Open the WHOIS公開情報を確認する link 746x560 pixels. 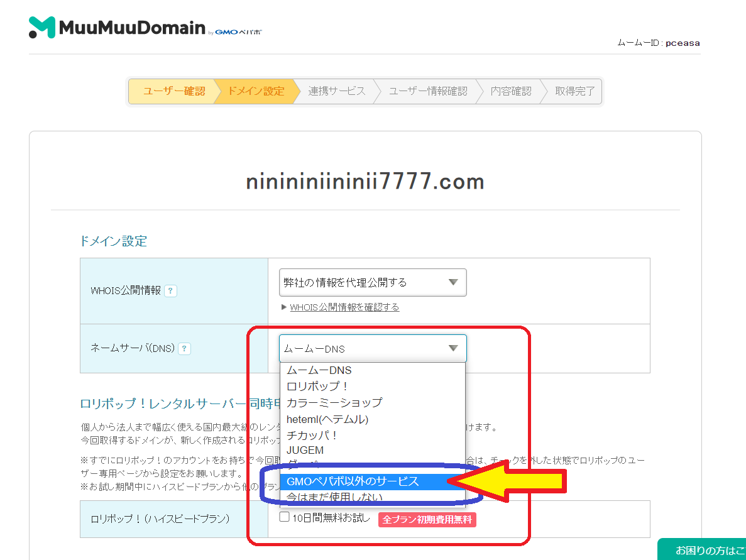[344, 307]
